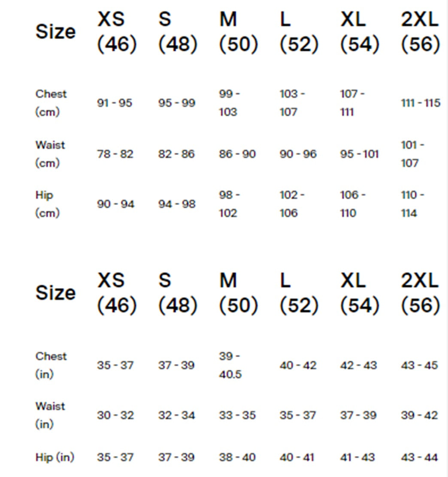Image resolution: width=448 pixels, height=477 pixels.
Task: Click the 39 - 42 waist inches value
Action: [x=419, y=415]
